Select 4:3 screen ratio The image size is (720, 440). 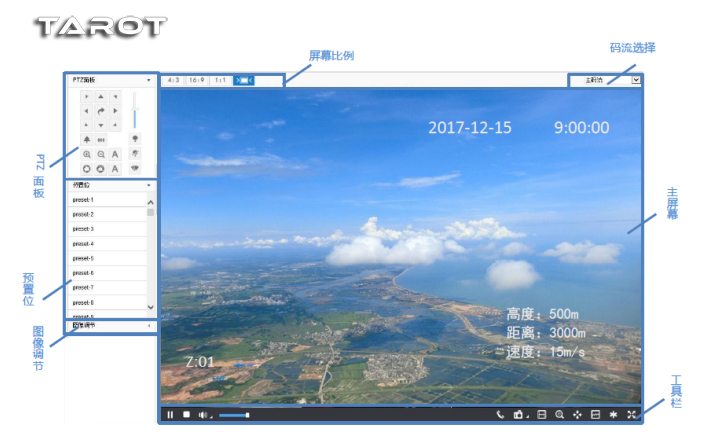(173, 80)
